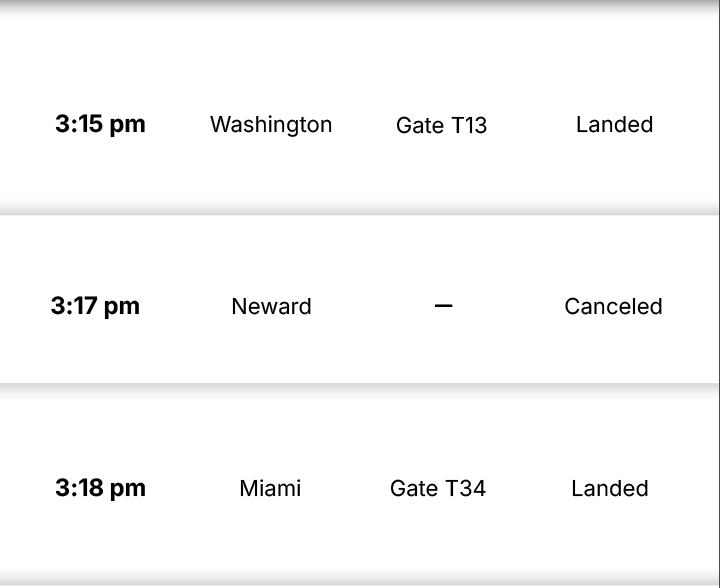Click the Canceled status label

(613, 307)
